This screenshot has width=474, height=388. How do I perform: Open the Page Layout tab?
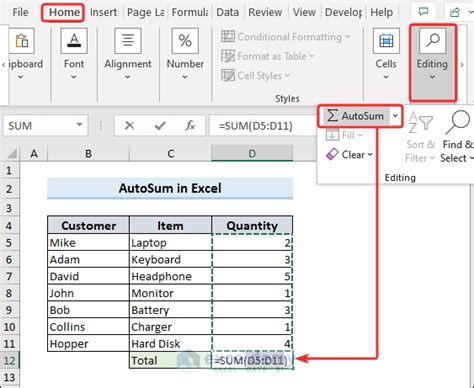pos(145,12)
